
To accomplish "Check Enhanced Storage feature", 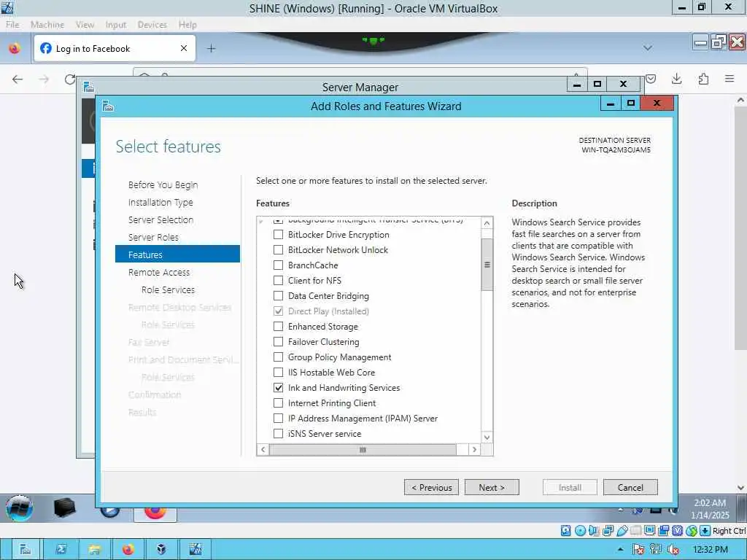I will [278, 326].
